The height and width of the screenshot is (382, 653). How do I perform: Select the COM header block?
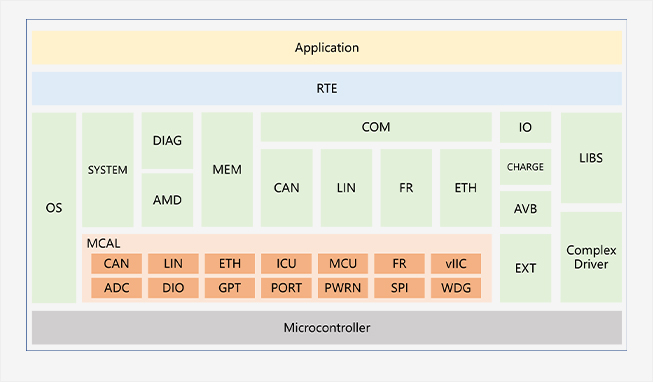coord(376,127)
